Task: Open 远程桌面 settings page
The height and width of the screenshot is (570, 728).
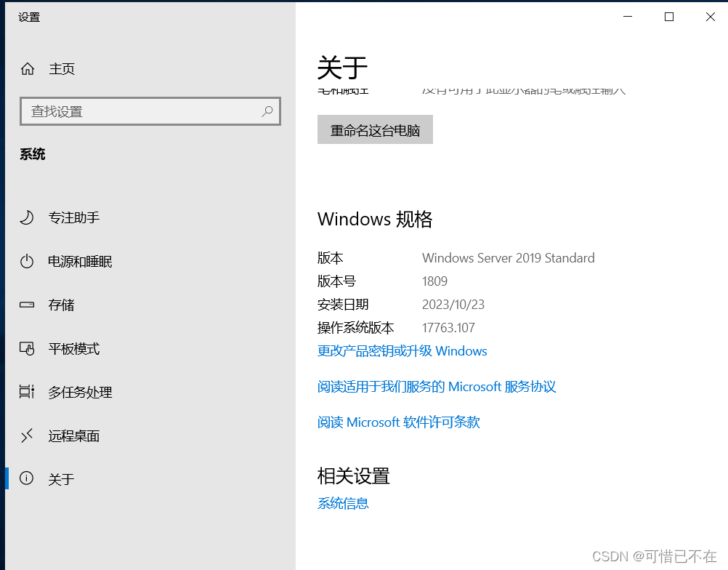Action: pos(74,435)
